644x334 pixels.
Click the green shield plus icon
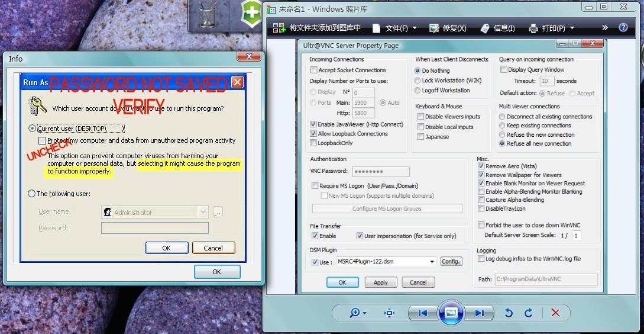tap(251, 13)
